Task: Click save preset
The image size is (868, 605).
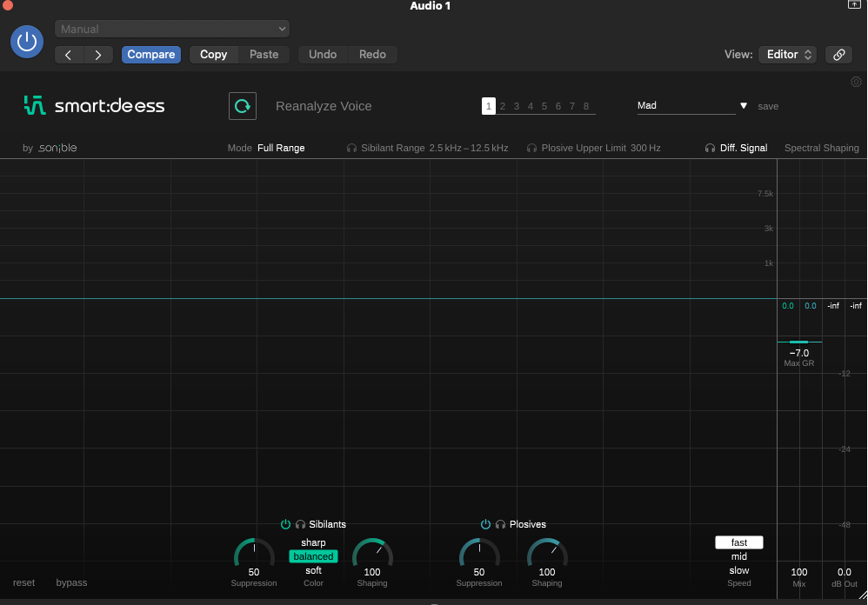Action: pyautogui.click(x=768, y=106)
